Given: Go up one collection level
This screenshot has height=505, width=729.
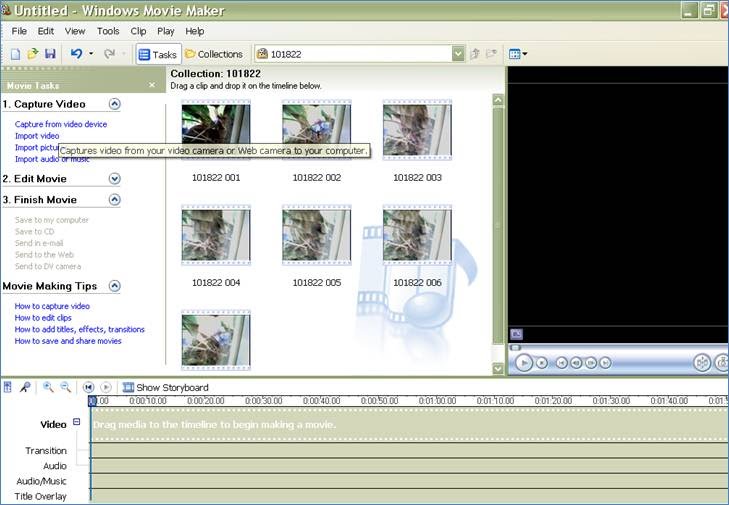Looking at the screenshot, I should (x=475, y=54).
